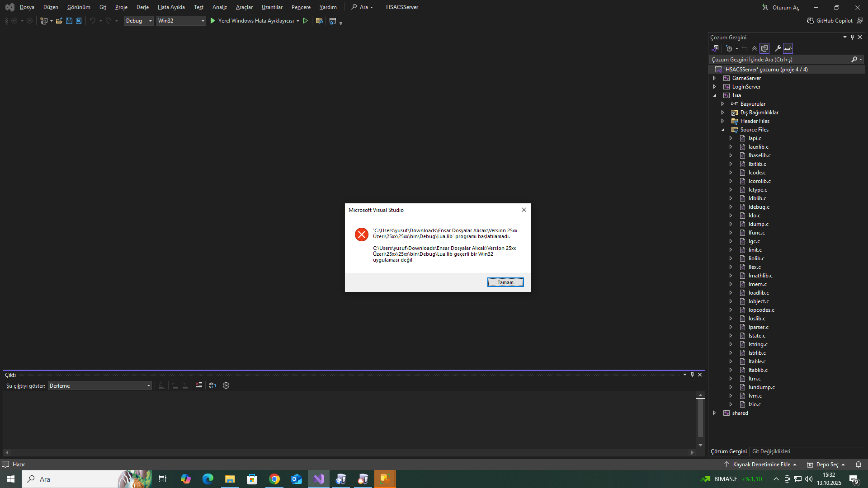
Task: Click the window layout icon in toolbar
Action: (333, 21)
